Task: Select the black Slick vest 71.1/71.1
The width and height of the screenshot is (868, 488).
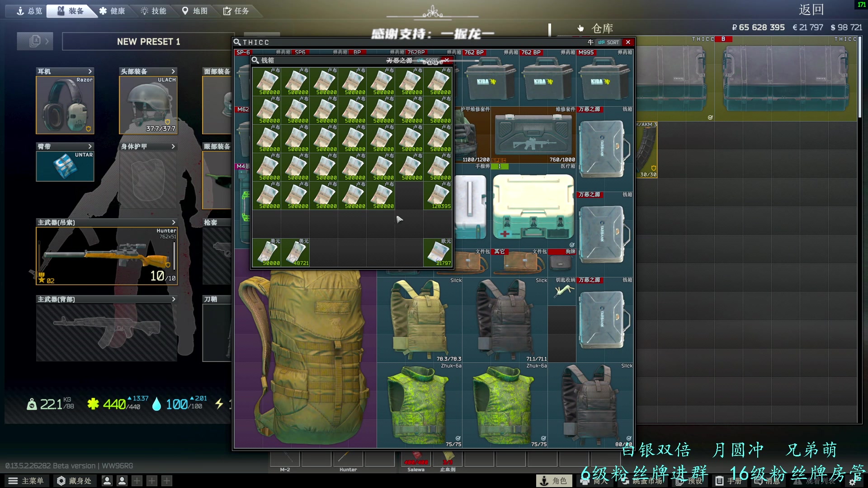Action: pyautogui.click(x=505, y=319)
